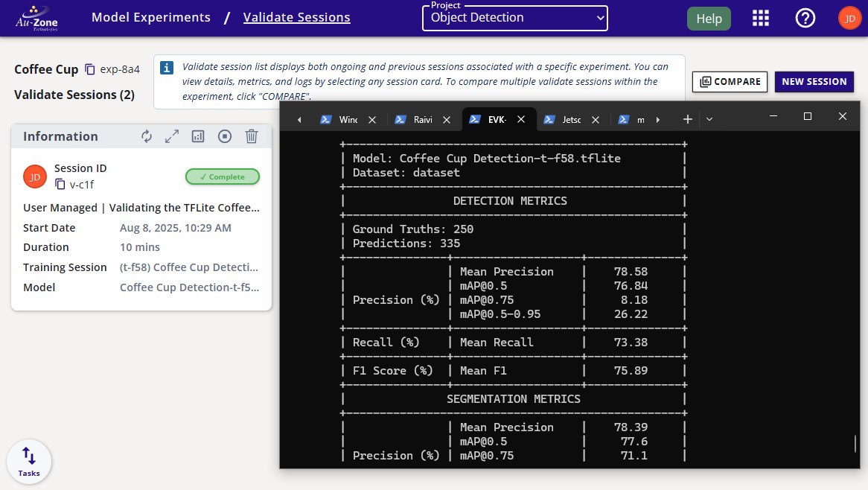Screen dimensions: 868x490
Task: Open session metrics chart icon
Action: pyautogui.click(x=198, y=136)
